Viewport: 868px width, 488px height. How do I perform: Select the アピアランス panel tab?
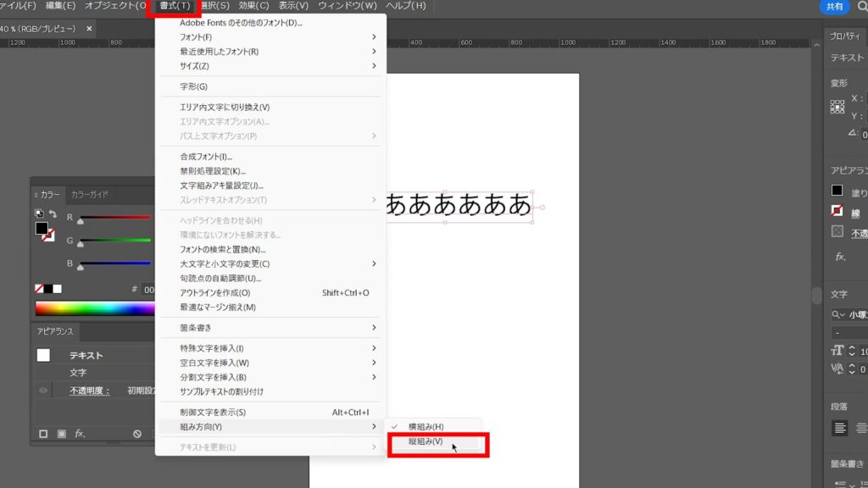[x=55, y=331]
